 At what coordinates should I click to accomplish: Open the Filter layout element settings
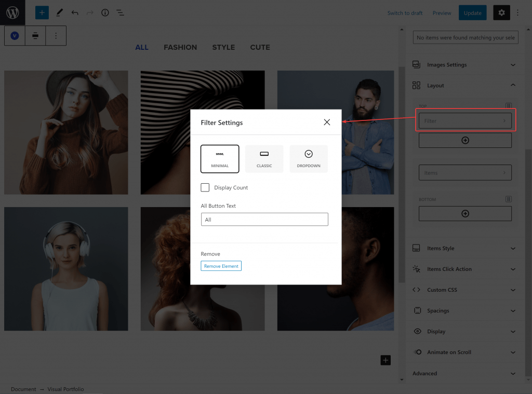(x=465, y=121)
